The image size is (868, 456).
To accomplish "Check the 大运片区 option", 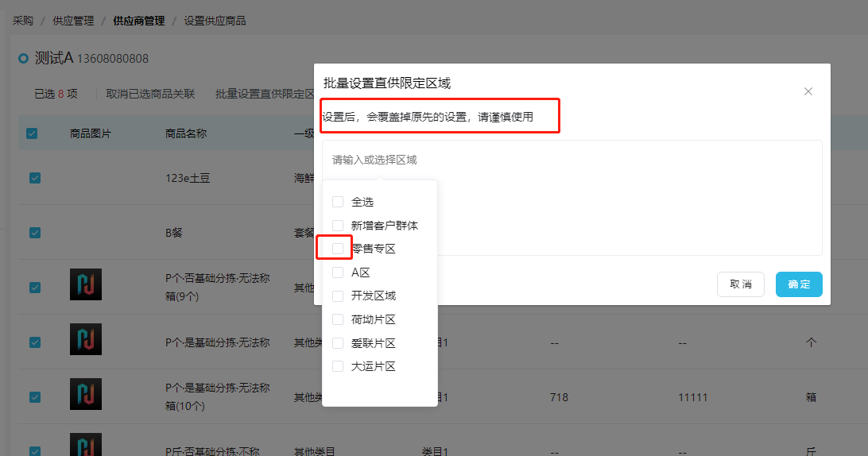I will (x=338, y=366).
